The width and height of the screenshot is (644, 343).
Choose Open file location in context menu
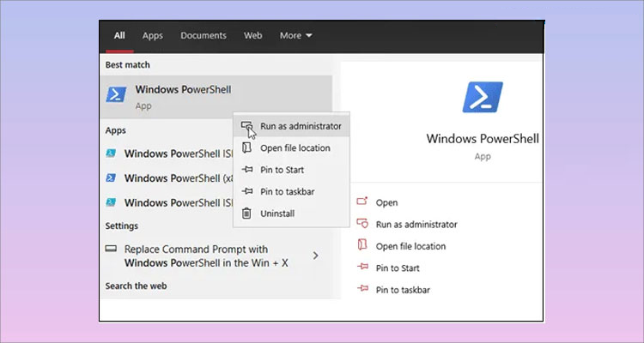pyautogui.click(x=291, y=148)
